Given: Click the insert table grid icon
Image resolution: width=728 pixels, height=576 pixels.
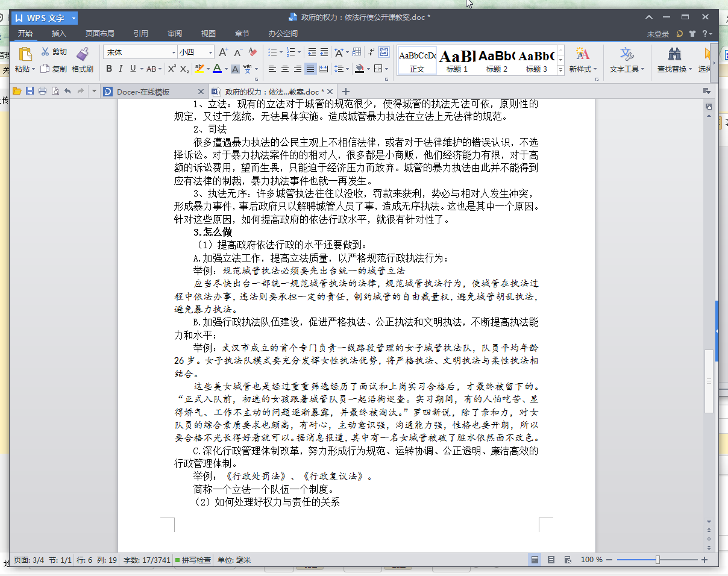Looking at the screenshot, I should pyautogui.click(x=357, y=52).
